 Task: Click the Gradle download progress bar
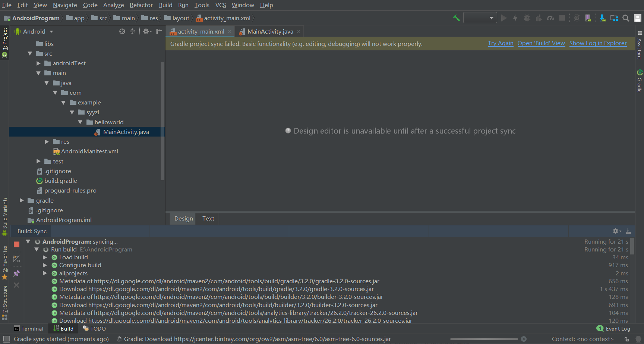(484, 339)
